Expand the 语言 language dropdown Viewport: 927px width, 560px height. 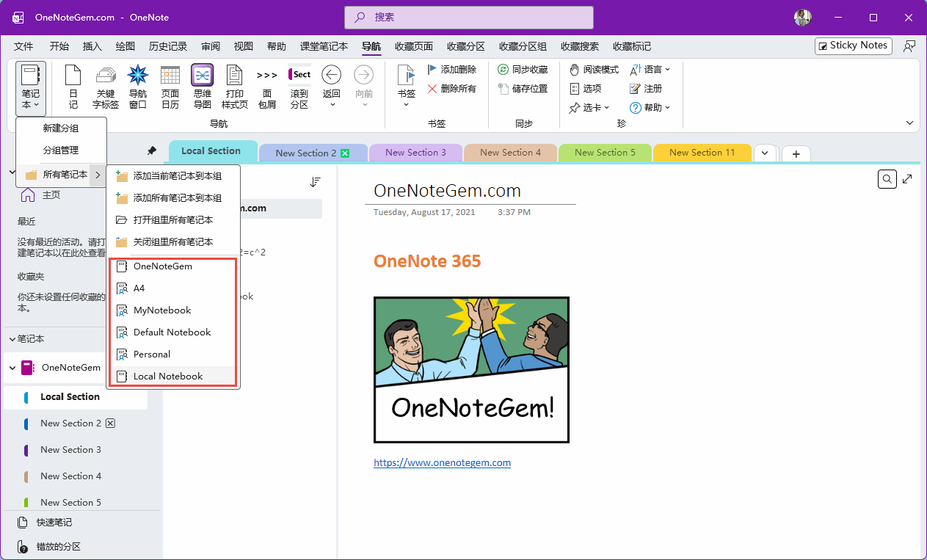(x=650, y=70)
